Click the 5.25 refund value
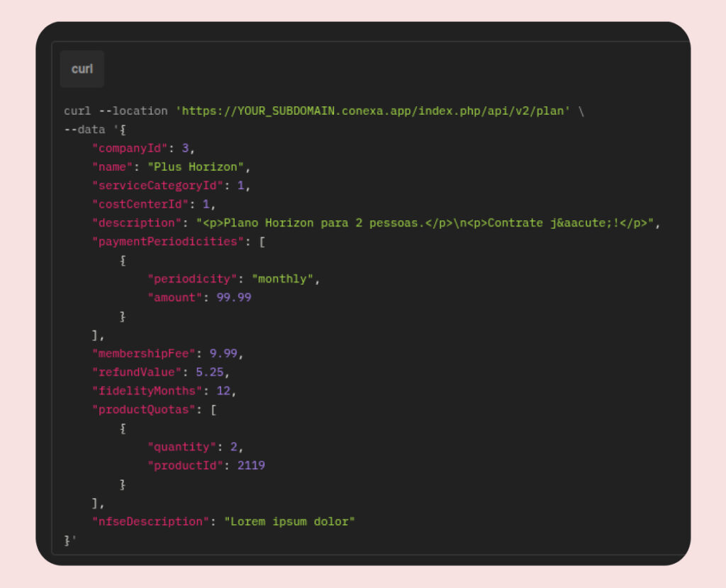The height and width of the screenshot is (588, 726). 210,372
